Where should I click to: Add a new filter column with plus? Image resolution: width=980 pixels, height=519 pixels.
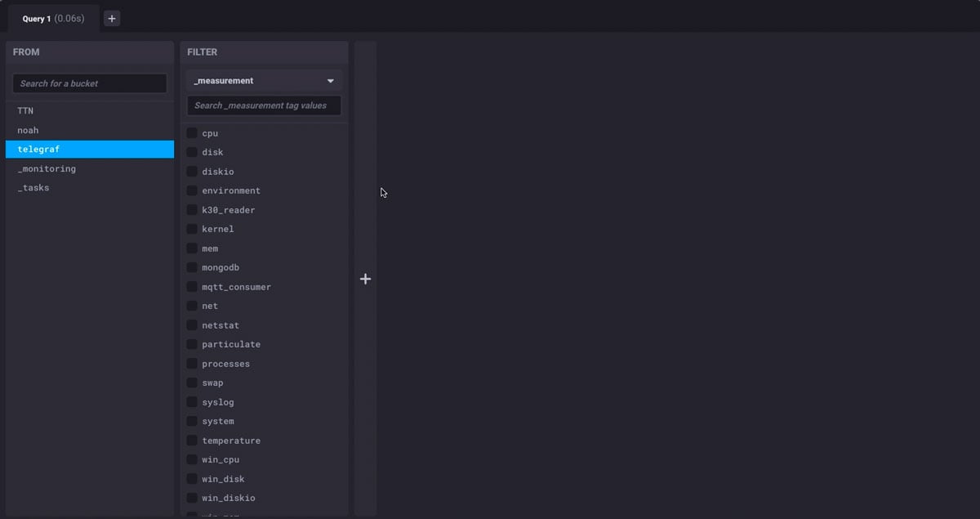click(365, 279)
